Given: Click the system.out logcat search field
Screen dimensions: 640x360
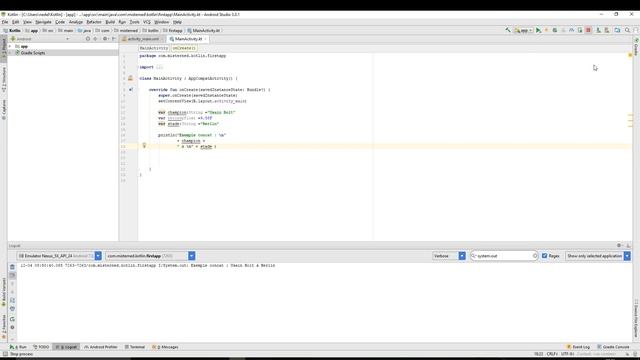Looking at the screenshot, I should (x=503, y=256).
